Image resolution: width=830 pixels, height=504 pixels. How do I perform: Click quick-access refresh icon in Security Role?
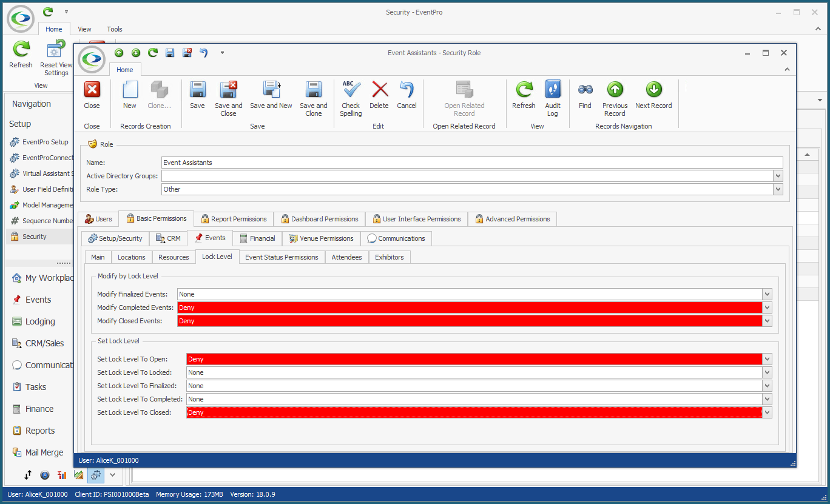153,53
